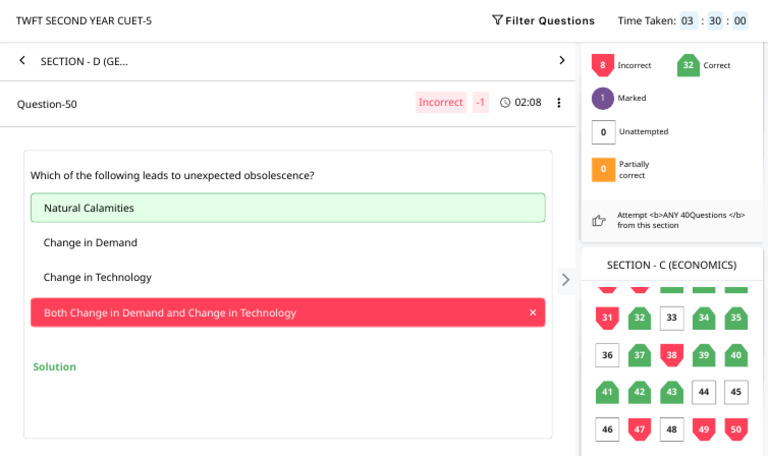Jump to question 40
The height and width of the screenshot is (456, 768).
click(x=736, y=355)
